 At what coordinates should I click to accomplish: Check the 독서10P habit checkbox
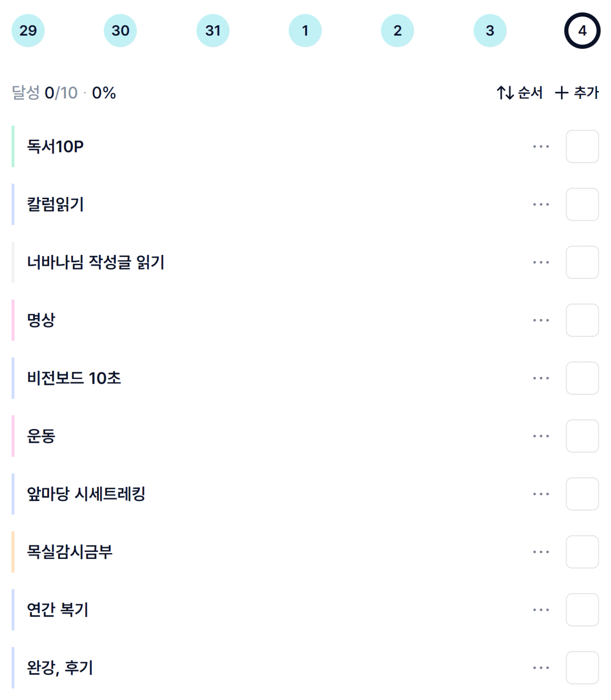point(582,146)
